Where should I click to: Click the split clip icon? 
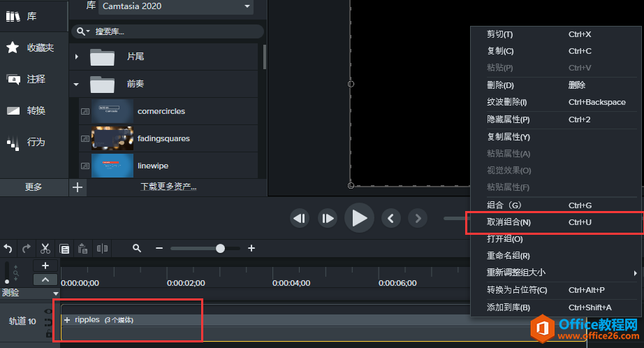(103, 248)
